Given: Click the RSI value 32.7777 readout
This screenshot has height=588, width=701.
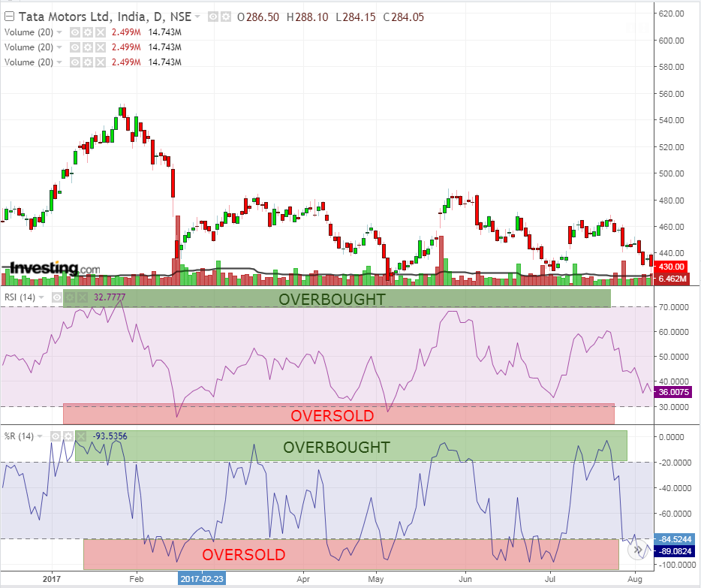Looking at the screenshot, I should click(x=110, y=297).
